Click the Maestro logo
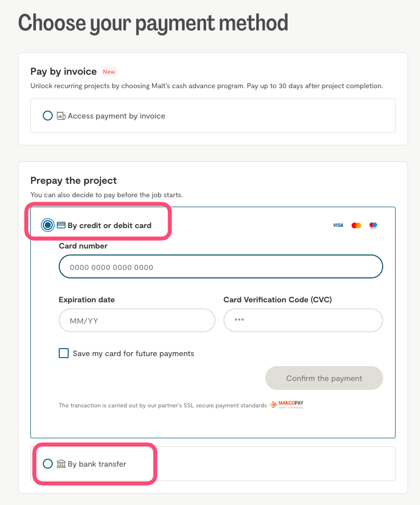 pos(373,226)
